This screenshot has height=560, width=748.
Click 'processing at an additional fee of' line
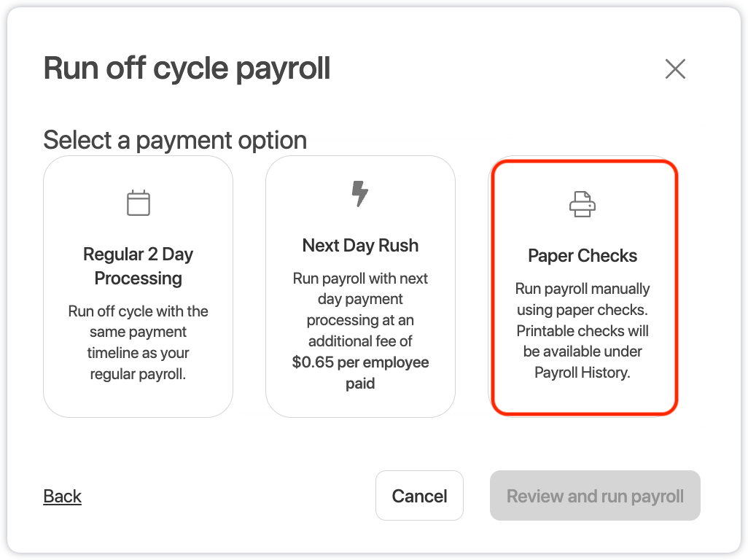pos(360,330)
